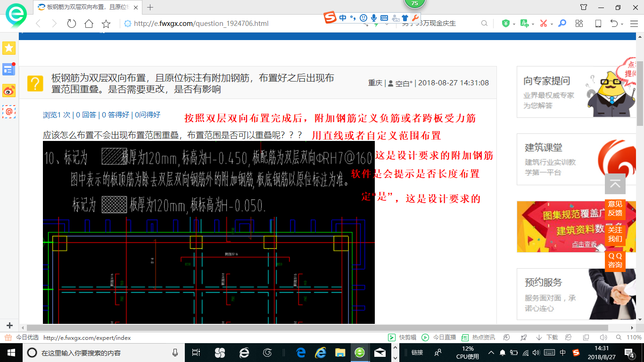
Task: Click 今日直播 in the status bar
Action: click(439, 337)
